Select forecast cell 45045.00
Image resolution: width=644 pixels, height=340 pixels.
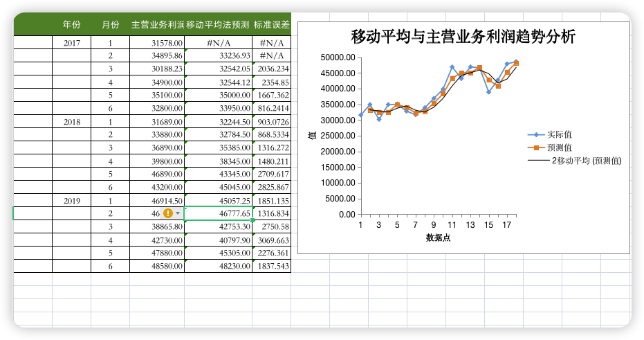click(x=218, y=187)
